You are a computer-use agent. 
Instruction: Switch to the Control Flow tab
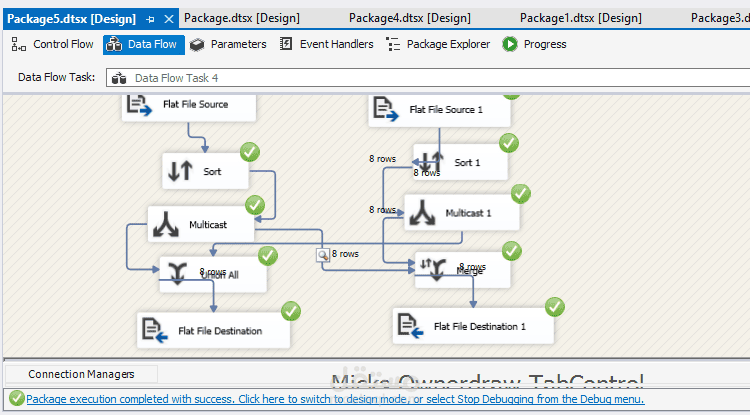[x=53, y=44]
